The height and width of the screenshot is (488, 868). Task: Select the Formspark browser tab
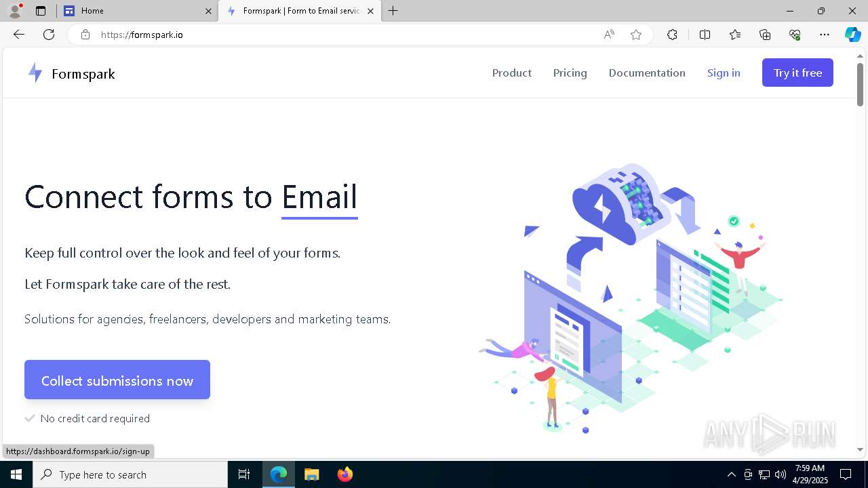299,11
